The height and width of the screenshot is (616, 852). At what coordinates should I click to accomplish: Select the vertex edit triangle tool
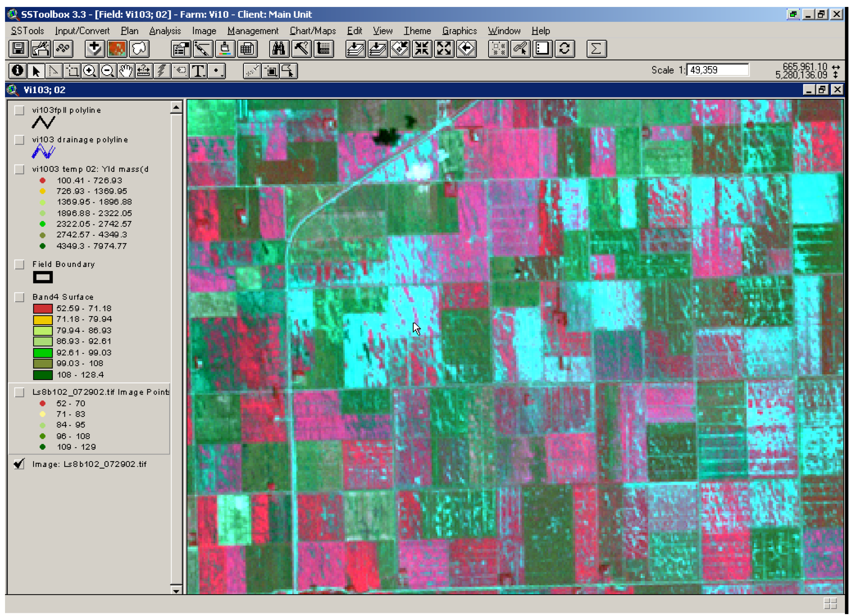pos(54,71)
